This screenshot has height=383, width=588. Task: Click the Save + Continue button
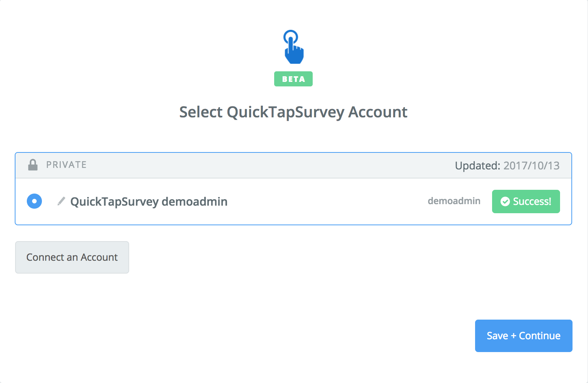[x=523, y=336]
